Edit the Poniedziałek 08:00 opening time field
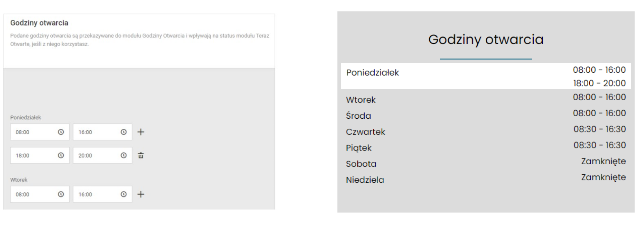The width and height of the screenshot is (644, 234). [x=40, y=132]
